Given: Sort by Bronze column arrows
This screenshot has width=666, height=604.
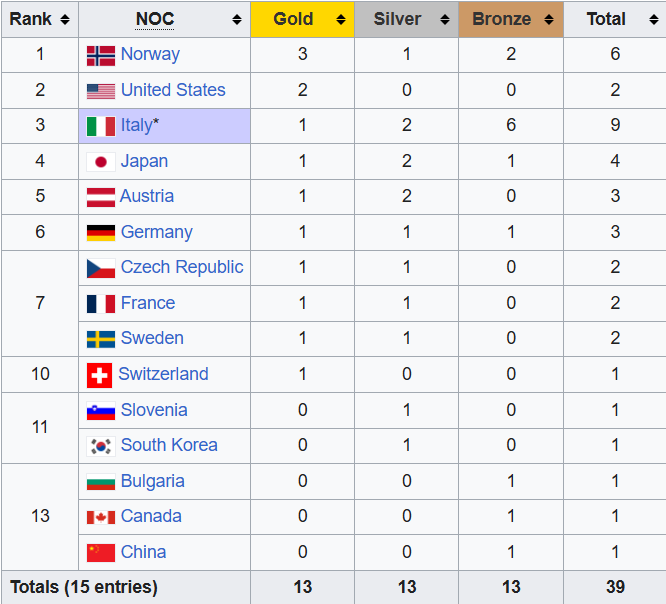Looking at the screenshot, I should pyautogui.click(x=549, y=20).
